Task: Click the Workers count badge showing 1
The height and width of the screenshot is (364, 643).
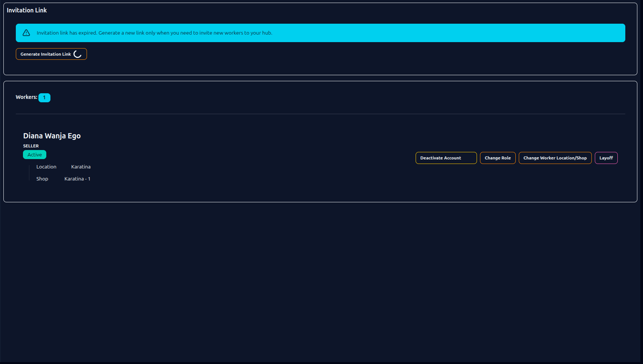Action: (x=44, y=98)
